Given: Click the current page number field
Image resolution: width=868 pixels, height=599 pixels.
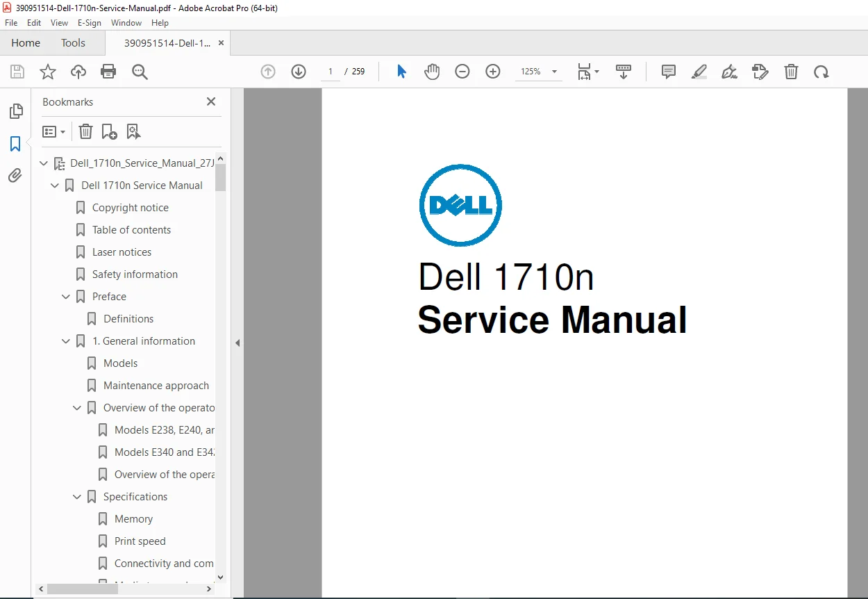Looking at the screenshot, I should click(331, 72).
